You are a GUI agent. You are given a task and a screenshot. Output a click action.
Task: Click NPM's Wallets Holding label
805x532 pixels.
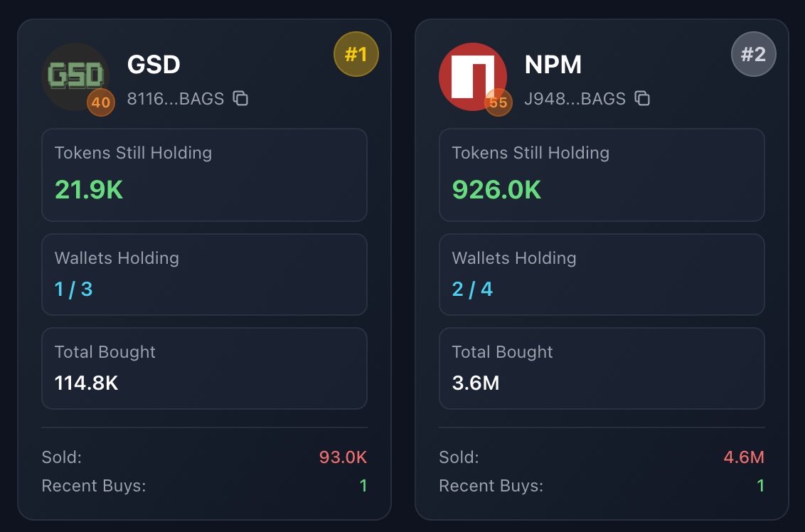coord(514,257)
